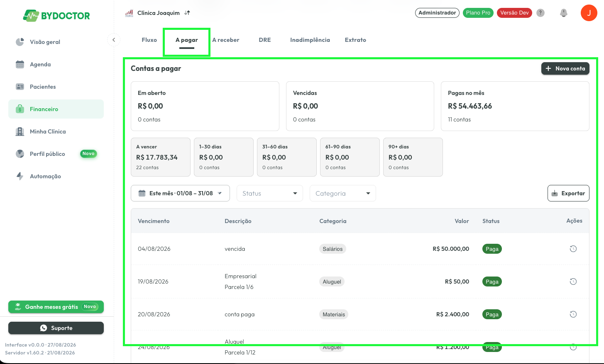Viewport: 604px width, 364px height.
Task: View history icon for the Salários row
Action: (x=573, y=249)
